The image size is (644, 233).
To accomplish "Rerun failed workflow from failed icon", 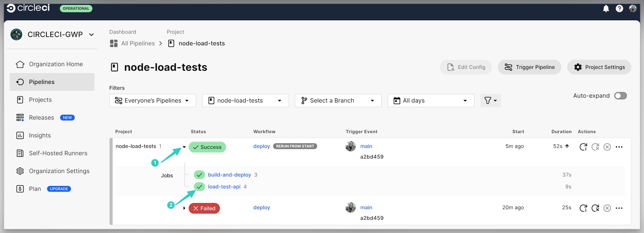I will [x=595, y=208].
